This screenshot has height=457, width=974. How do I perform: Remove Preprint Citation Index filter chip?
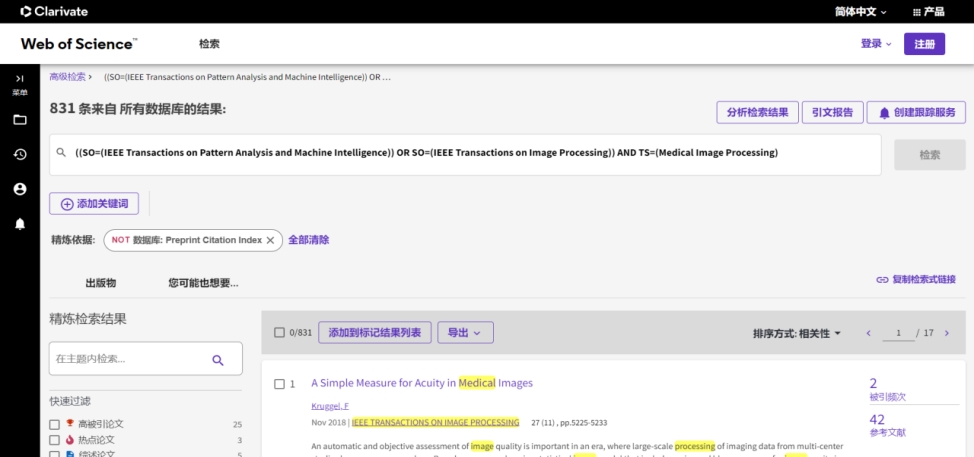pos(270,240)
